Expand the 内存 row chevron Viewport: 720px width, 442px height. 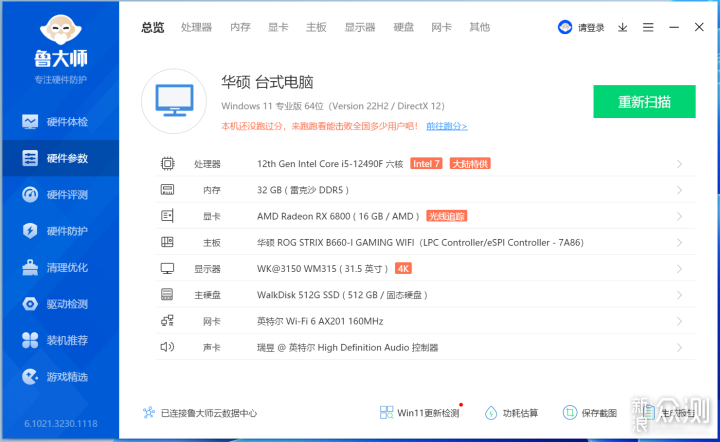680,190
